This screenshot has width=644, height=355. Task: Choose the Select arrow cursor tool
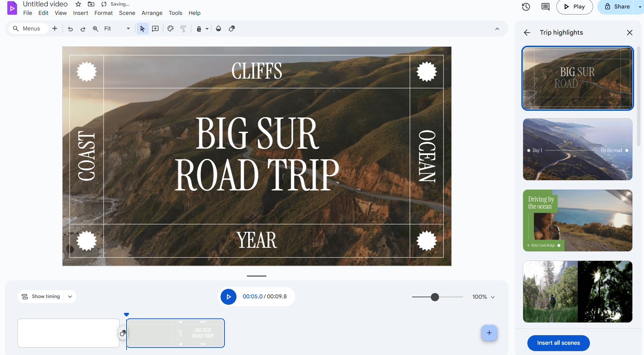coord(142,29)
